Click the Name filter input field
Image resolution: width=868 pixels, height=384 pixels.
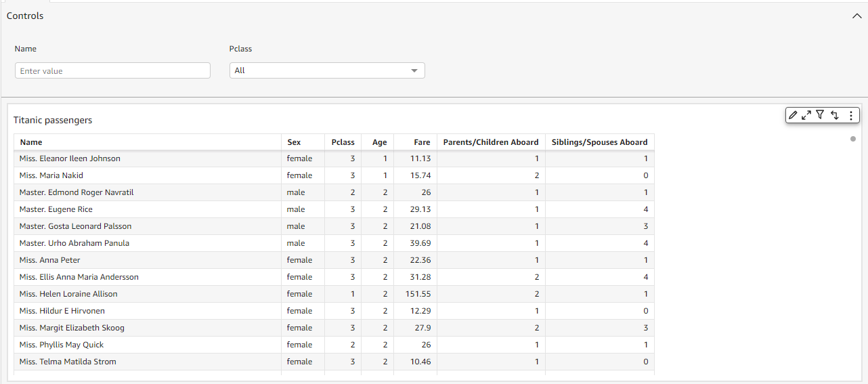pyautogui.click(x=112, y=70)
